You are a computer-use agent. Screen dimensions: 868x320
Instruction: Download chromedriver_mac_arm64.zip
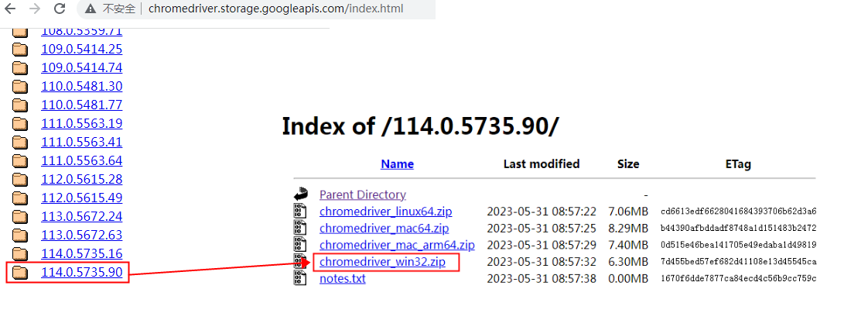coord(397,245)
